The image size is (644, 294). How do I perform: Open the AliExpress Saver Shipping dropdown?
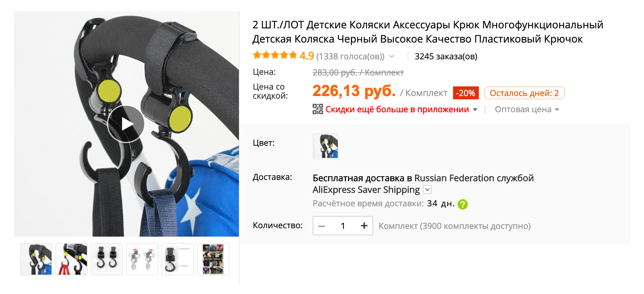pos(427,190)
